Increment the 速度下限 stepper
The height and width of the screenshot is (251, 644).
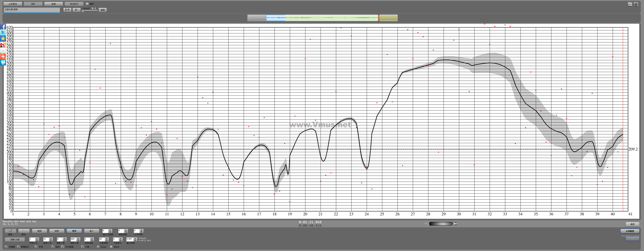(x=64, y=238)
